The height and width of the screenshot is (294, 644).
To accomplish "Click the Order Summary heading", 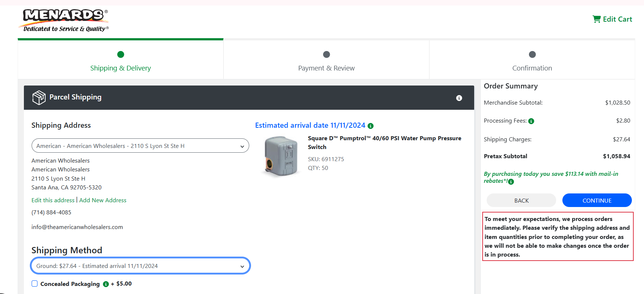I will click(x=511, y=86).
